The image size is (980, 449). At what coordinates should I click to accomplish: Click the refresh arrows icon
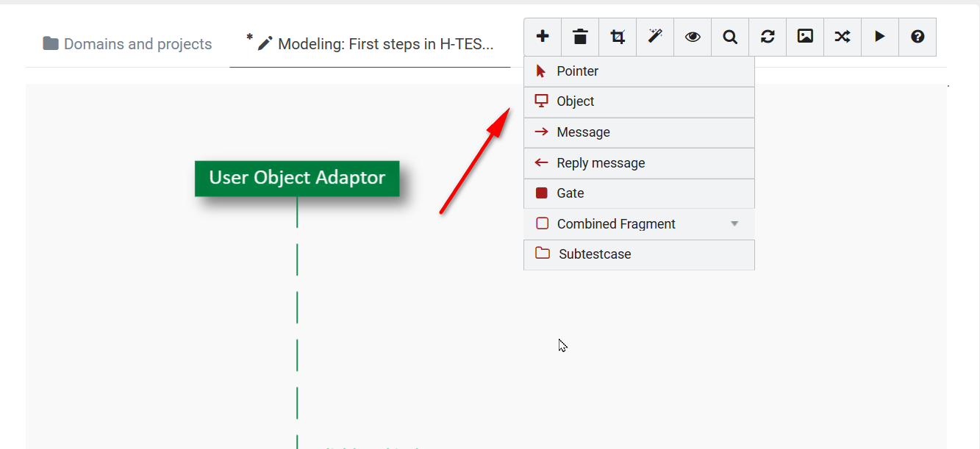tap(768, 37)
